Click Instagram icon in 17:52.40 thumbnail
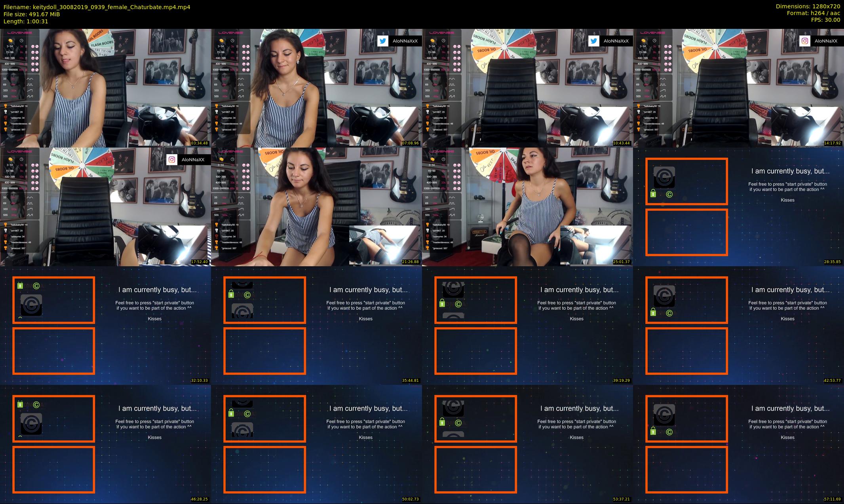 [172, 159]
